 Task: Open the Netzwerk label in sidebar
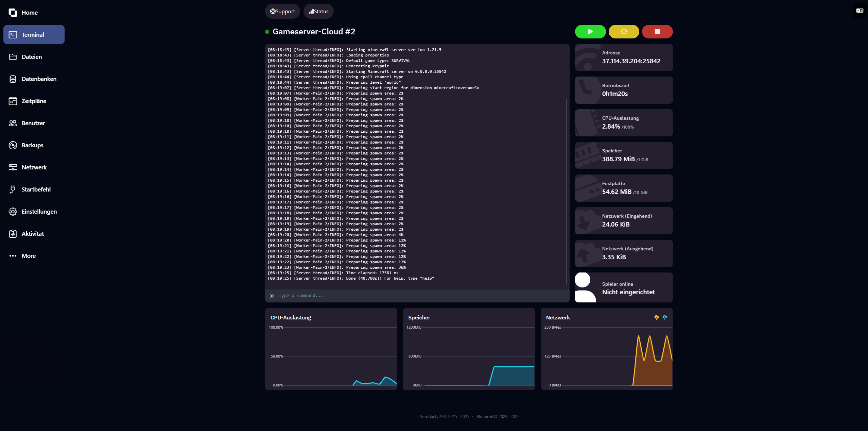34,167
